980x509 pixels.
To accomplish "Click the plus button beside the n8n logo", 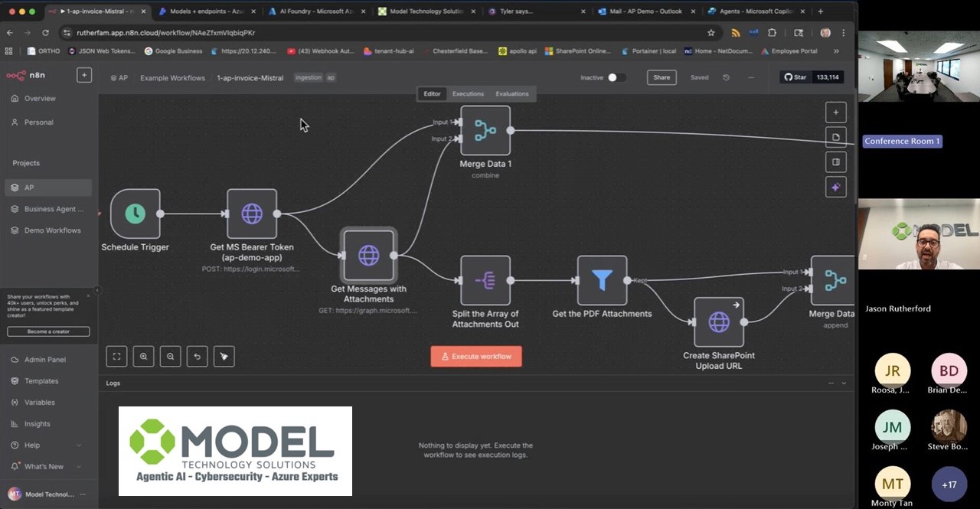I will coord(84,75).
